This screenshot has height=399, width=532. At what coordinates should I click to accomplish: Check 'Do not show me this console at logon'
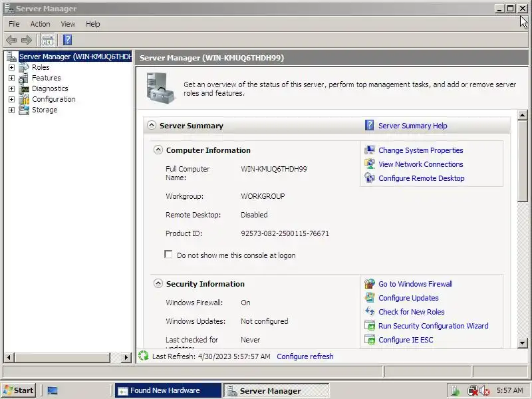coord(168,255)
